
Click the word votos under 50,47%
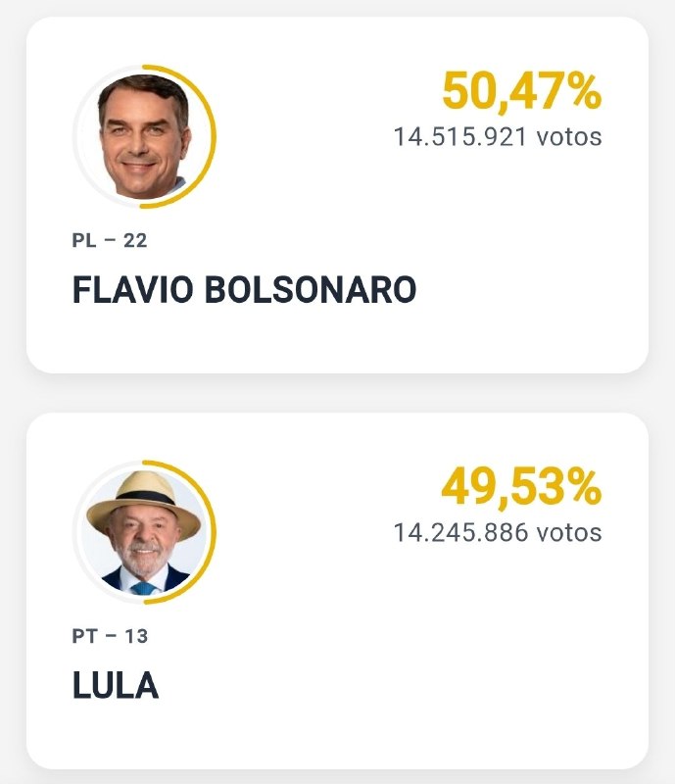pyautogui.click(x=569, y=137)
